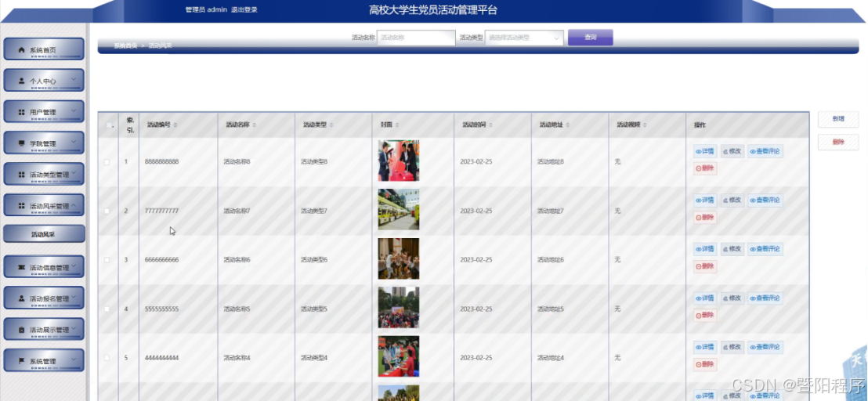
Task: Click the person icon beside 个人中心
Action: [x=22, y=81]
